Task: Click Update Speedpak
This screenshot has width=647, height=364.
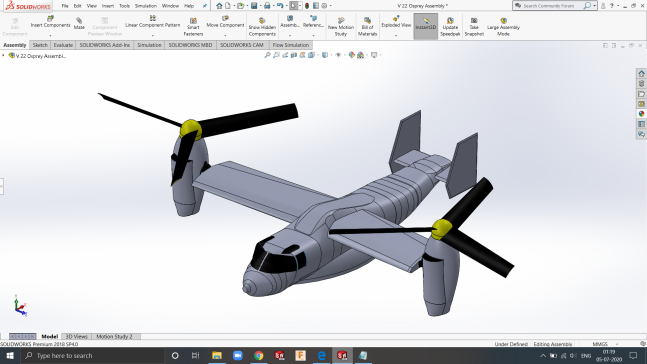Action: [x=450, y=27]
